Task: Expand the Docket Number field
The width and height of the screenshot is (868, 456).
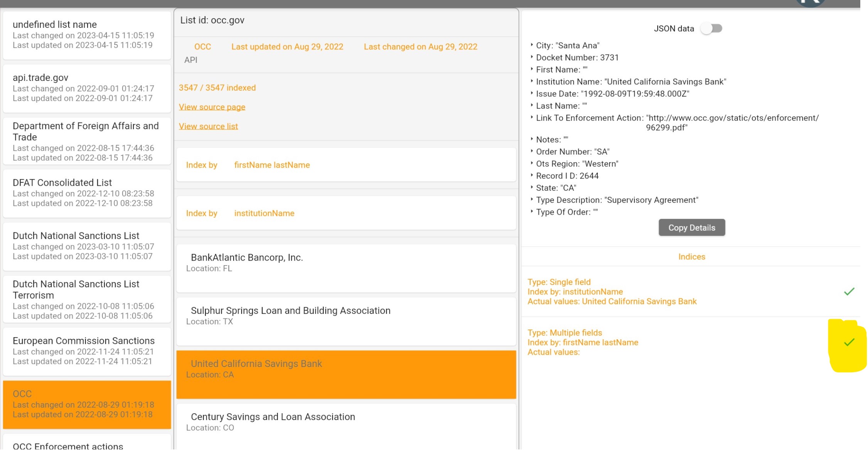Action: click(x=532, y=57)
